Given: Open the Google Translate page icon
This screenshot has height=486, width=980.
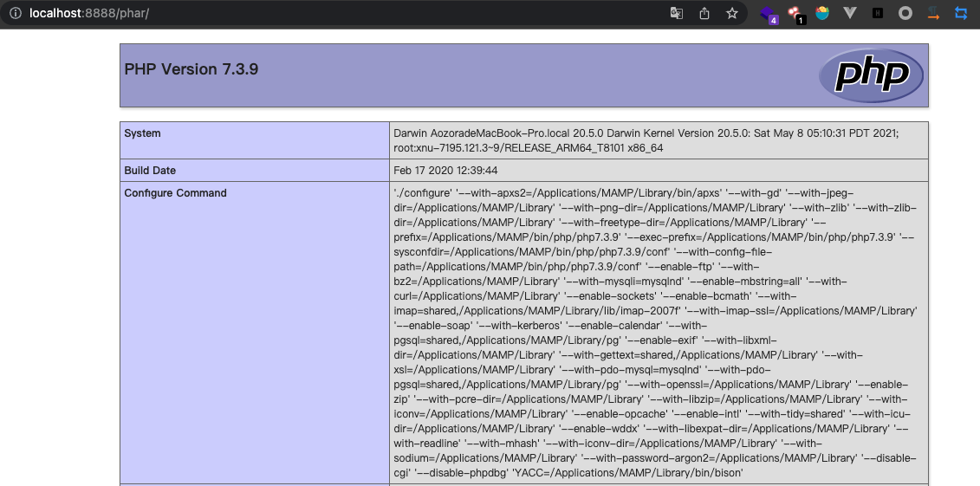Looking at the screenshot, I should [677, 13].
